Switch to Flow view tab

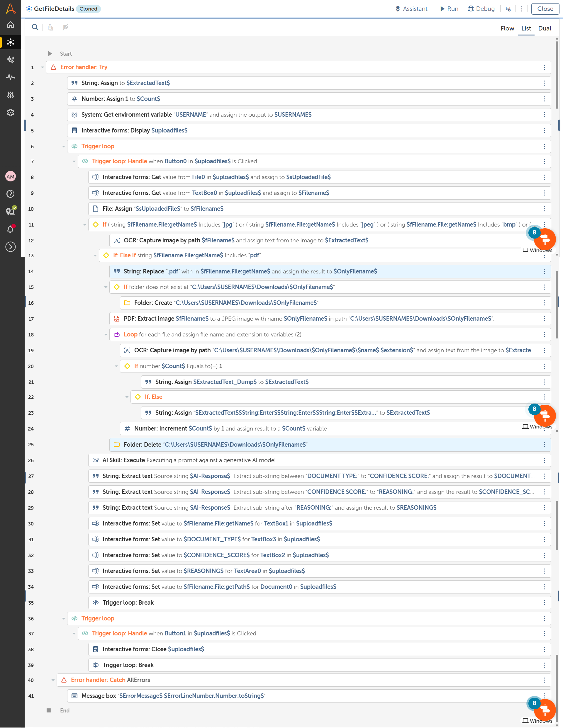507,28
